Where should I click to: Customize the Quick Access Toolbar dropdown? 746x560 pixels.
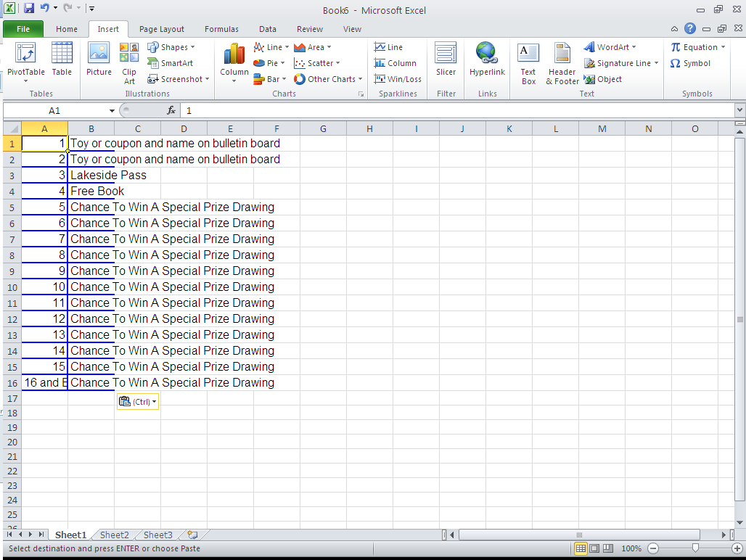point(92,9)
